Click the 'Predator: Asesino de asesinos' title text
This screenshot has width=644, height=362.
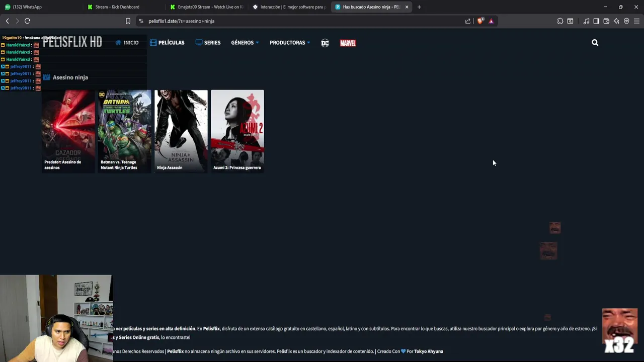pyautogui.click(x=63, y=165)
